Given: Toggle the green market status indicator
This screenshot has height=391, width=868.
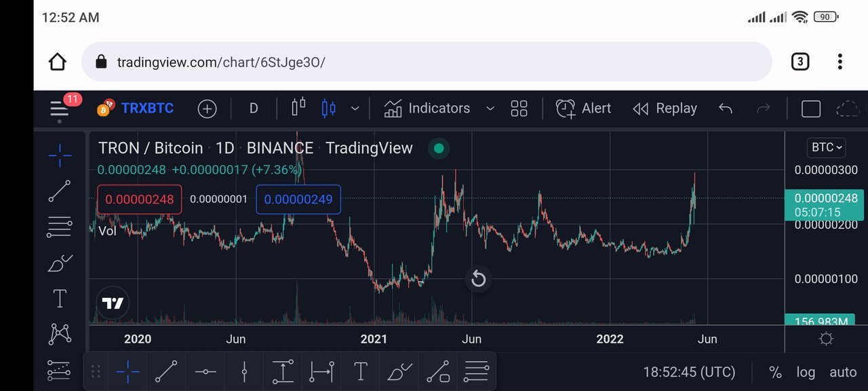Looking at the screenshot, I should point(439,148).
